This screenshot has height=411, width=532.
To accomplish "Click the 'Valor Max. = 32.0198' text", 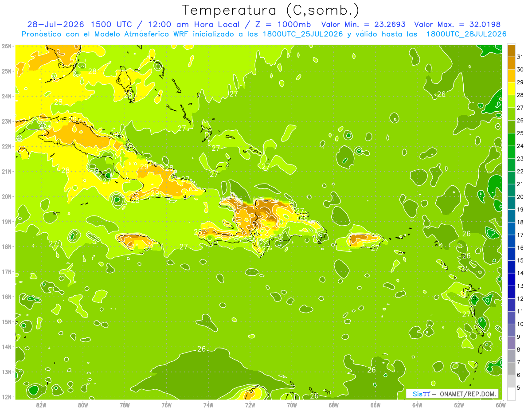I will (458, 24).
